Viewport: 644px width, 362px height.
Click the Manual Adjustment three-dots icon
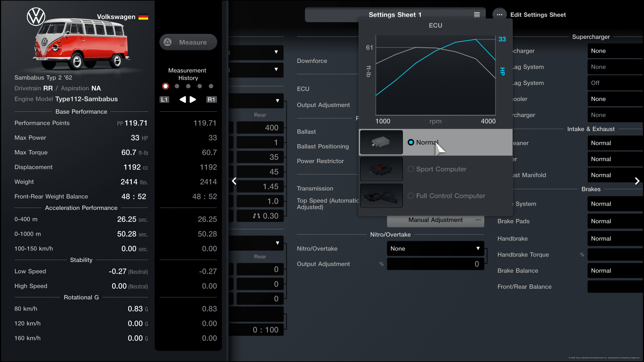point(478,220)
